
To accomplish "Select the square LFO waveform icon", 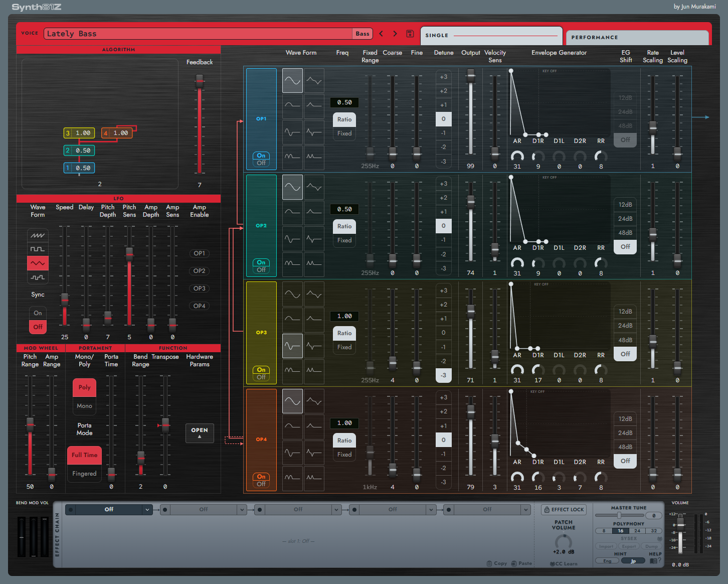I will coord(38,249).
